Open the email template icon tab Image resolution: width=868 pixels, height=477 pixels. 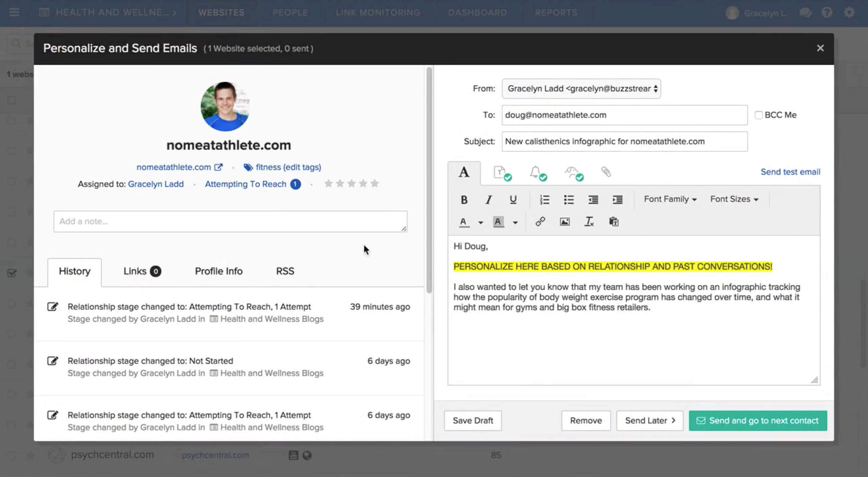(502, 173)
